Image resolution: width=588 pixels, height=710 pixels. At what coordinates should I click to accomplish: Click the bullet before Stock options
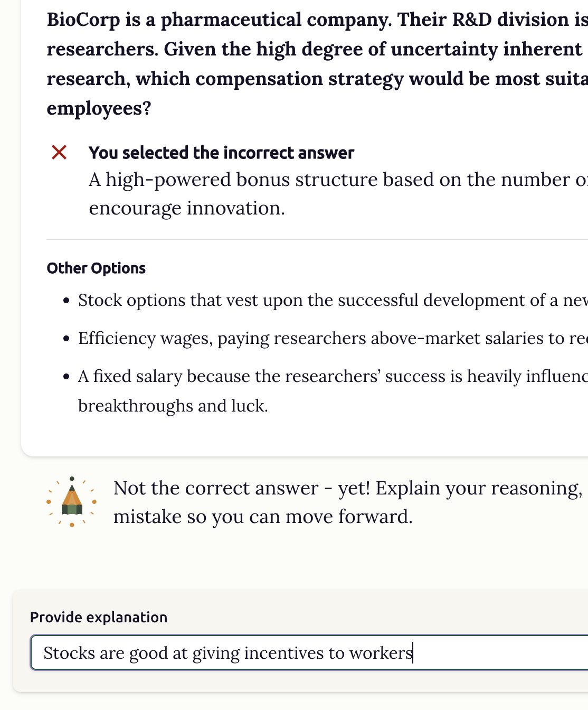pos(66,301)
